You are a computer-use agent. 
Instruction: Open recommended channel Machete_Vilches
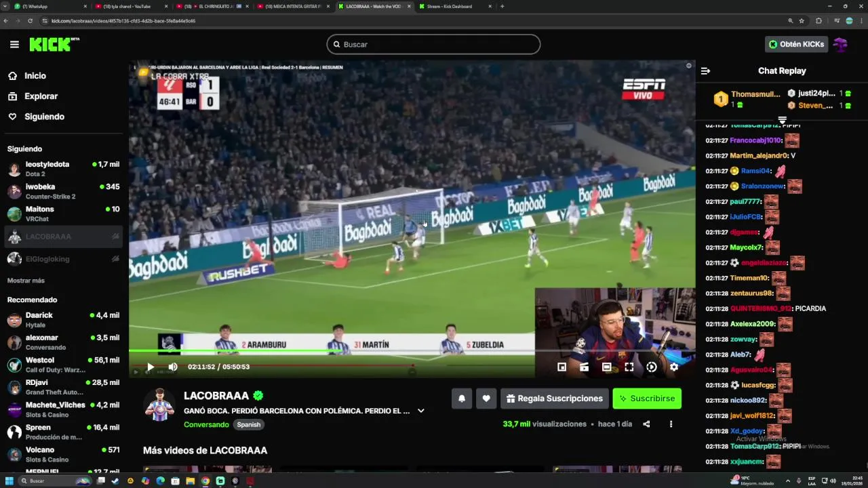[x=63, y=409]
